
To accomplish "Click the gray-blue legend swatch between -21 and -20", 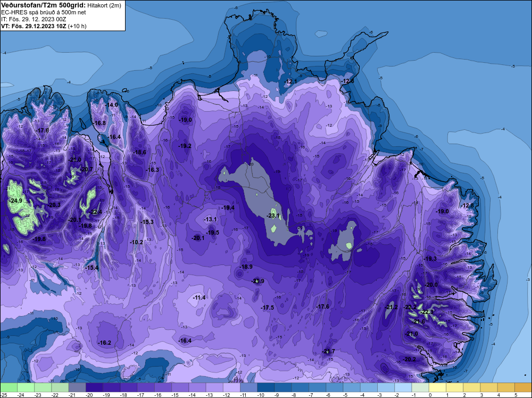I will pos(77,387).
